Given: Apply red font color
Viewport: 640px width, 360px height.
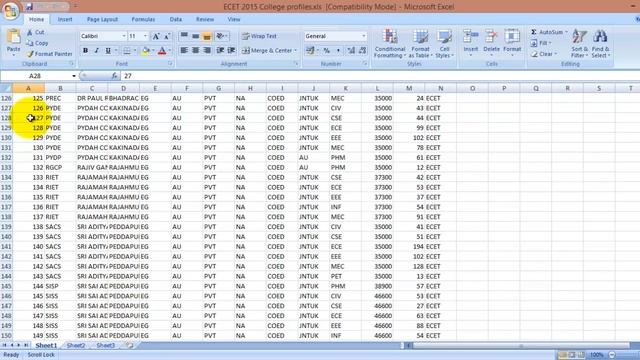Looking at the screenshot, I should click(162, 51).
